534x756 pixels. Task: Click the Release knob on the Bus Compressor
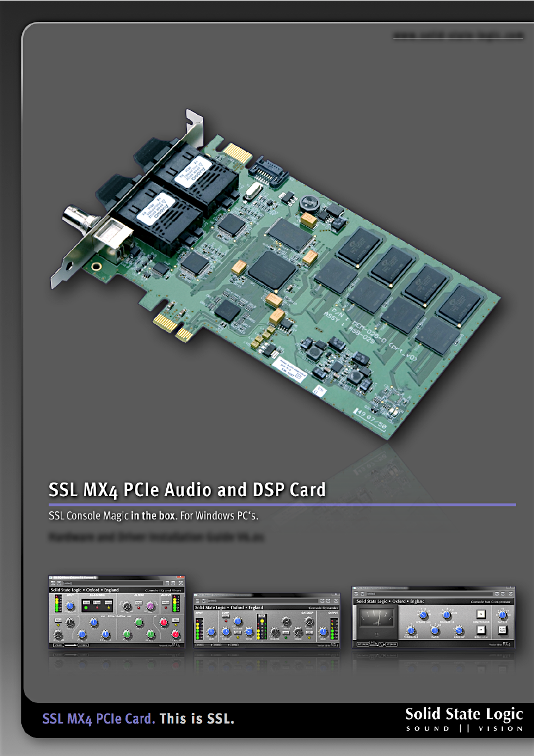446,614
